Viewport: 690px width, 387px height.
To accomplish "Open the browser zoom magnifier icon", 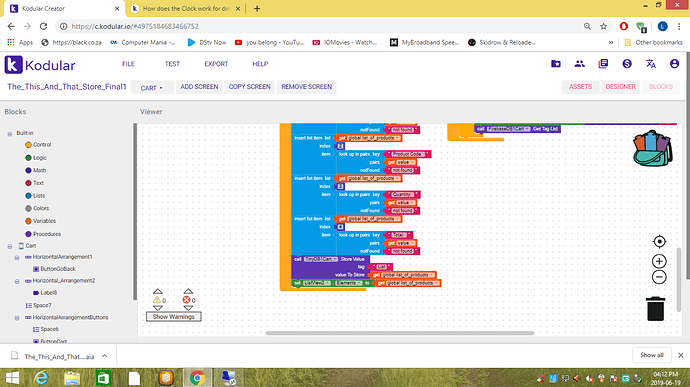I will point(587,26).
